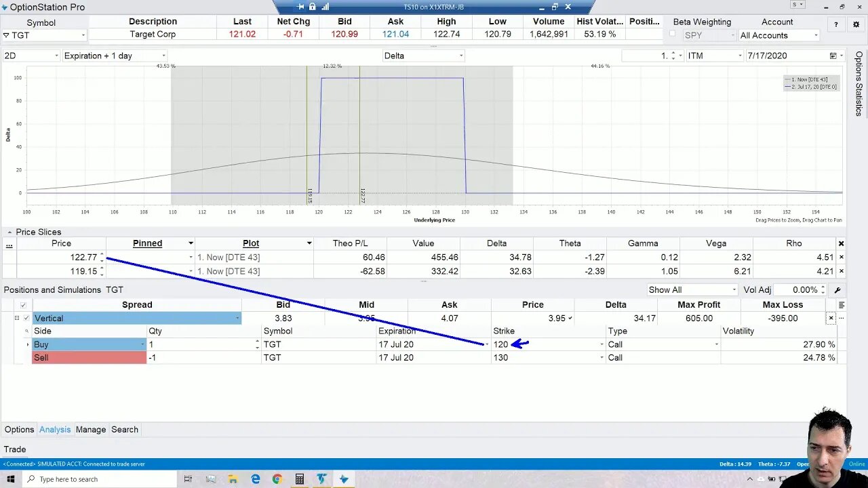The image size is (868, 488).
Task: Collapse the Price Slices section
Action: pyautogui.click(x=9, y=232)
